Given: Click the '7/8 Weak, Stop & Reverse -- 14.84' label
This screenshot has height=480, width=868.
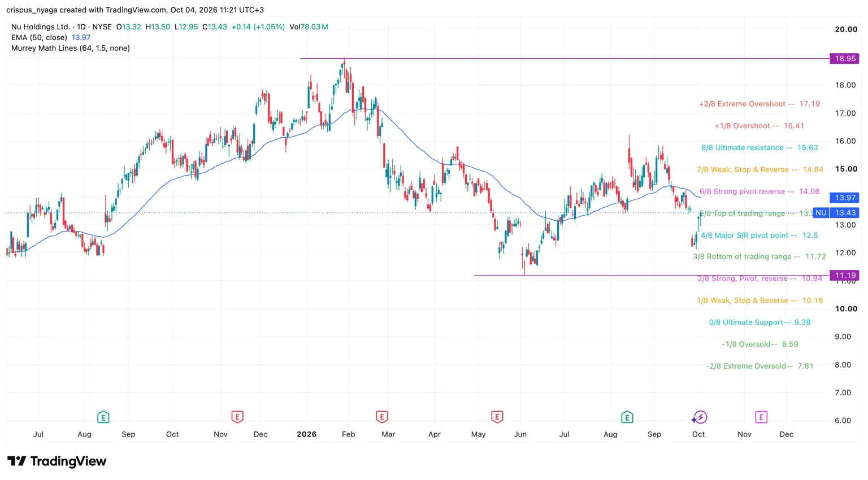Looking at the screenshot, I should pos(759,169).
